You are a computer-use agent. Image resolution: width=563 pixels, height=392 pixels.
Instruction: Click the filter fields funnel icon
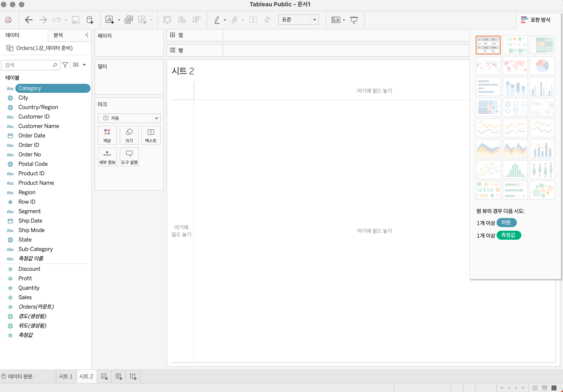tap(65, 65)
